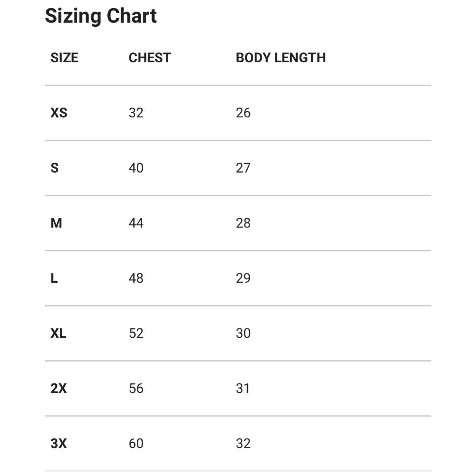Select the BODY LENGTH column header
Viewport: 476px width, 476px height.
coord(281,58)
